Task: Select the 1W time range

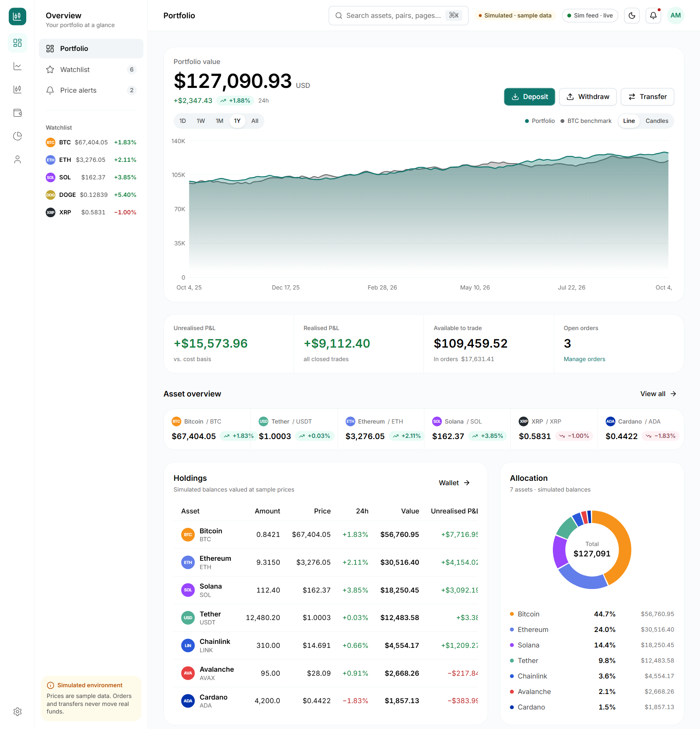Action: 201,121
